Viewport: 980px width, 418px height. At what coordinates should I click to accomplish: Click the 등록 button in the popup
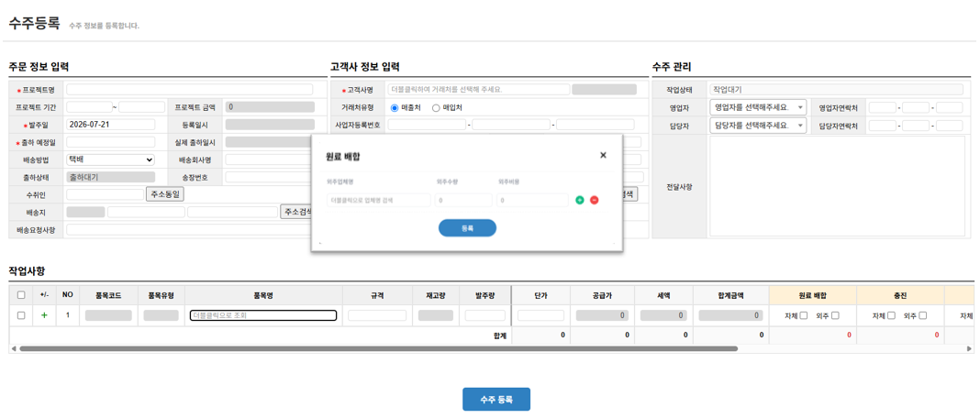467,228
